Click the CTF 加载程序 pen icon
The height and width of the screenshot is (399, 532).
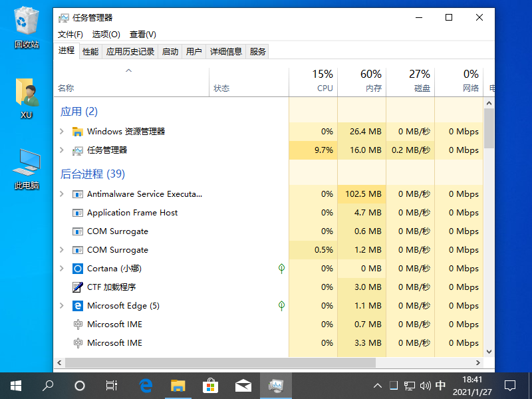(78, 287)
